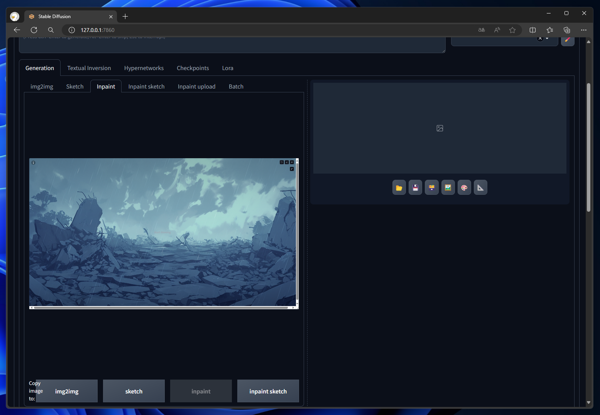Select the Inpaint sketch sub-tab
Viewport: 600px width, 415px height.
click(x=147, y=86)
